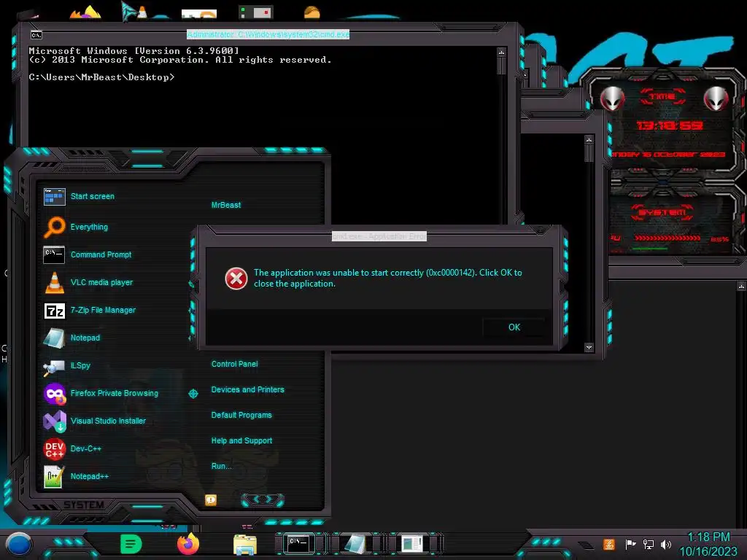Open MrBeast user folder link
Image resolution: width=747 pixels, height=560 pixels.
coord(226,205)
